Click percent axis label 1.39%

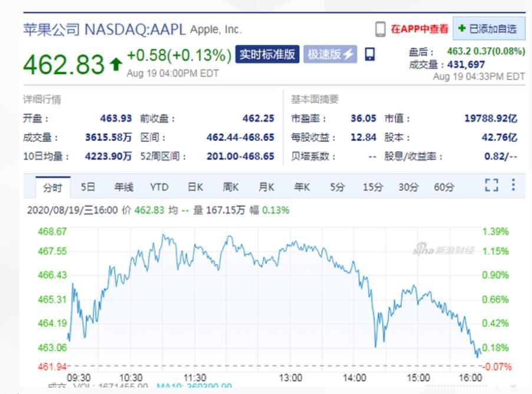click(495, 232)
